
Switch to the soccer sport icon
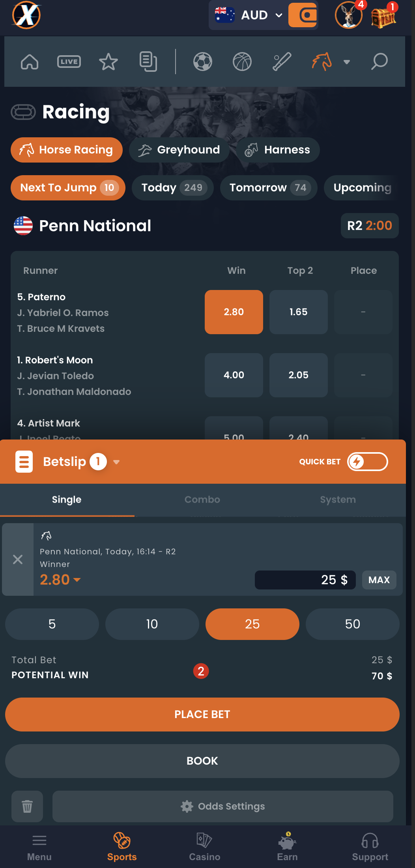point(202,62)
